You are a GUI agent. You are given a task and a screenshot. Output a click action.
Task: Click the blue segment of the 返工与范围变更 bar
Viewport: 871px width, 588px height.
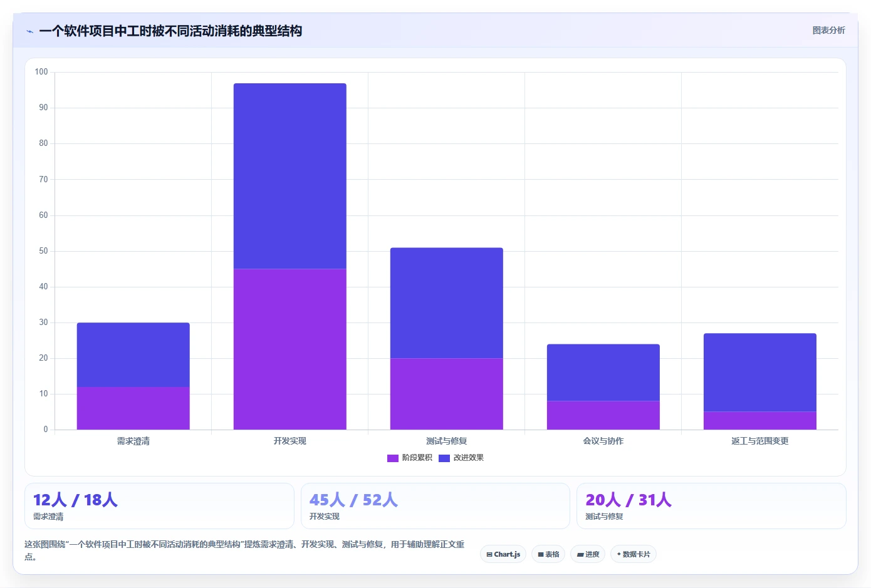pyautogui.click(x=760, y=373)
